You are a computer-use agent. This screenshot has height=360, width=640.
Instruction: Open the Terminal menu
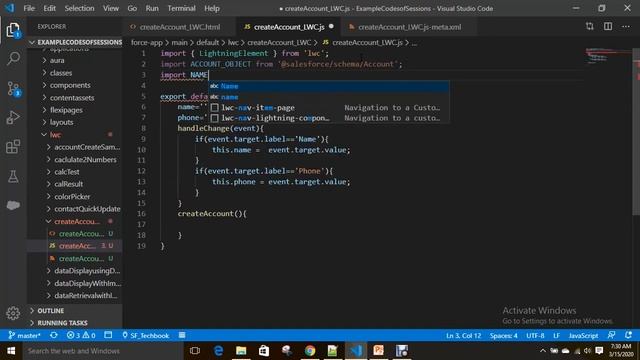tap(181, 8)
